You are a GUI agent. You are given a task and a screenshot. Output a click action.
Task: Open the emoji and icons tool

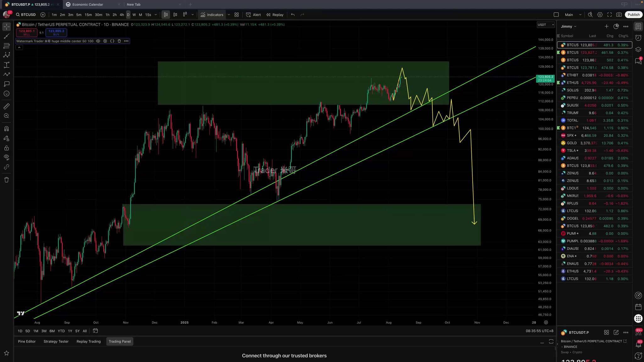tap(7, 94)
